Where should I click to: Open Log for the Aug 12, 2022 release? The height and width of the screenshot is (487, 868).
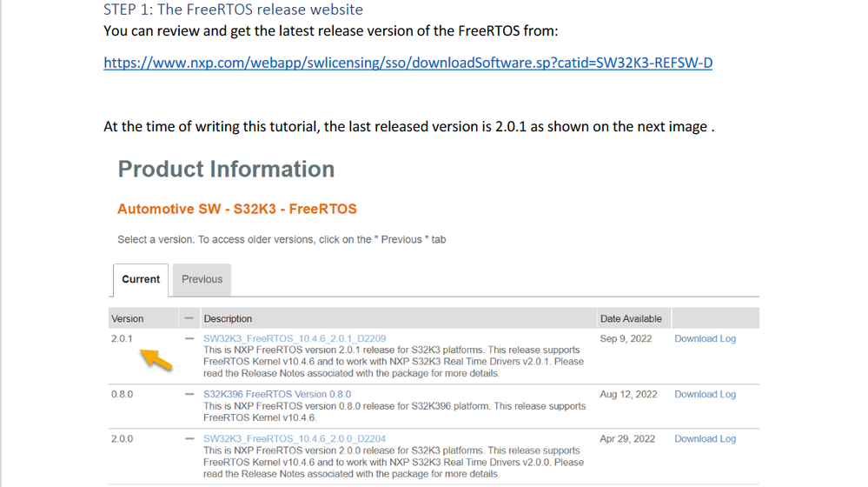click(728, 395)
